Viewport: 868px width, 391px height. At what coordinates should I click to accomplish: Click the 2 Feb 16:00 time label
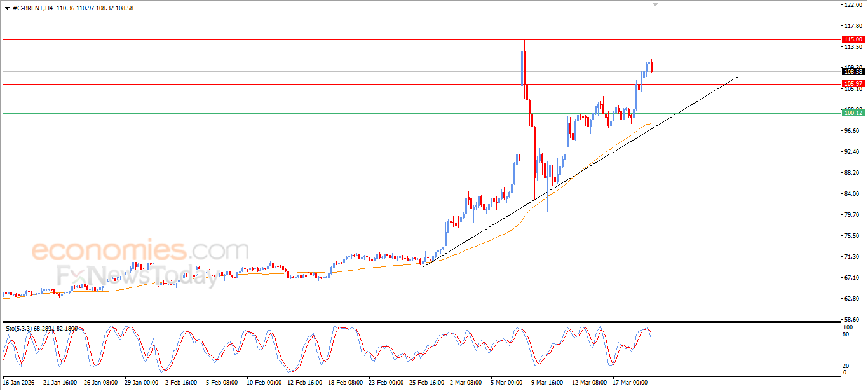coord(182,383)
